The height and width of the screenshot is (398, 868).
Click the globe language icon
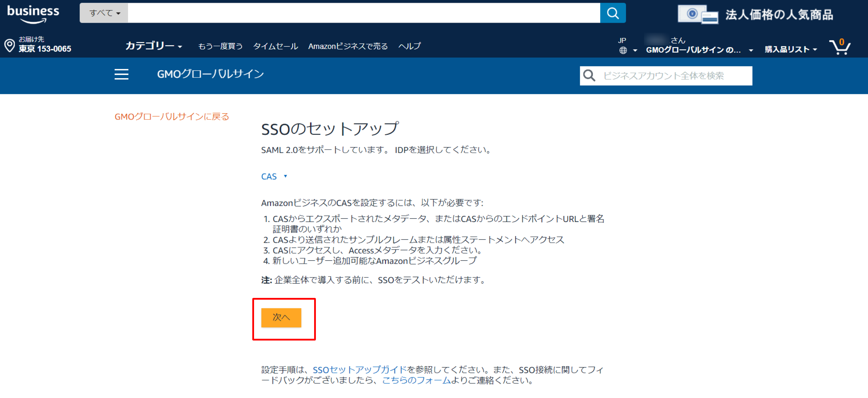623,50
